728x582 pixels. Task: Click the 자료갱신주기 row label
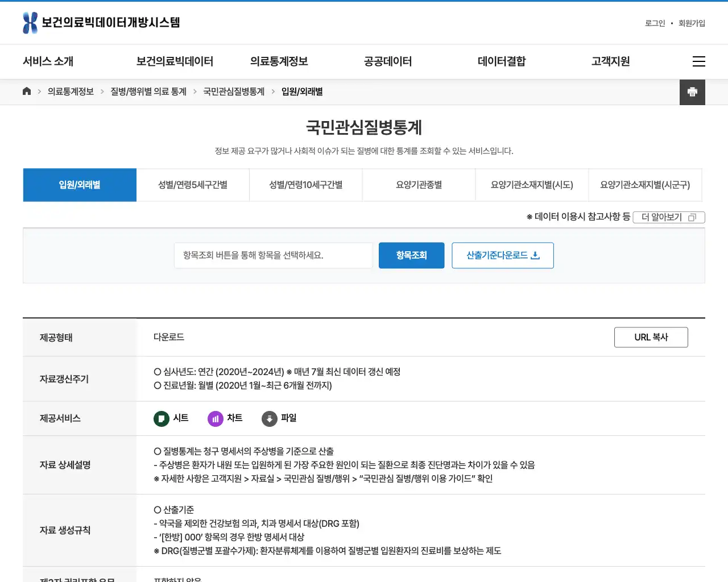click(x=64, y=379)
